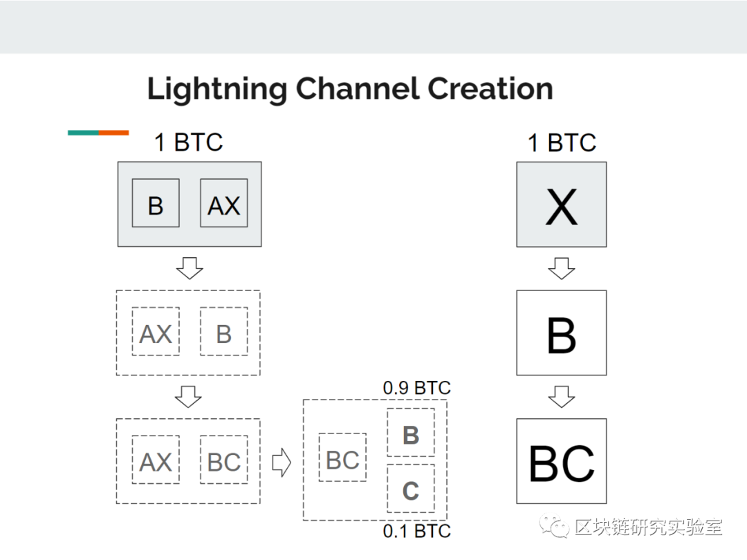
Task: Click the bold C box above 0.1 BTC
Action: click(411, 488)
